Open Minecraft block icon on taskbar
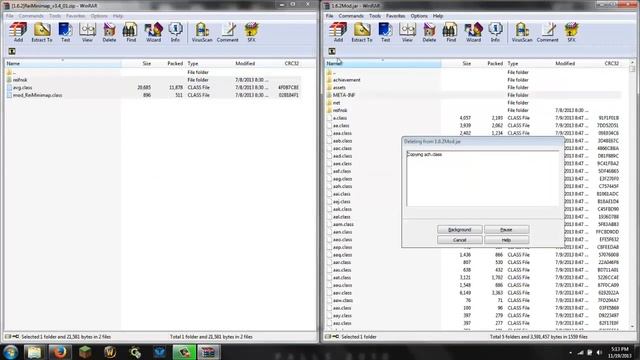Screen dimensions: 640x360 pyautogui.click(x=85, y=352)
